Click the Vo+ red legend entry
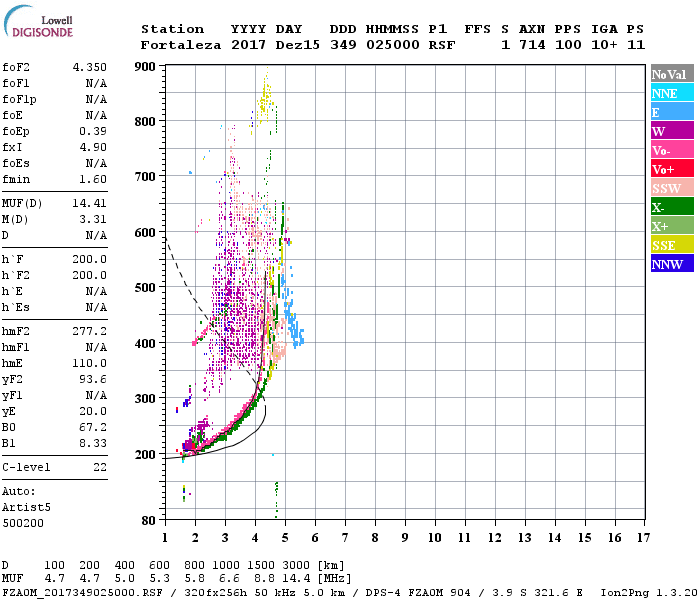This screenshot has height=600, width=700. pyautogui.click(x=671, y=169)
